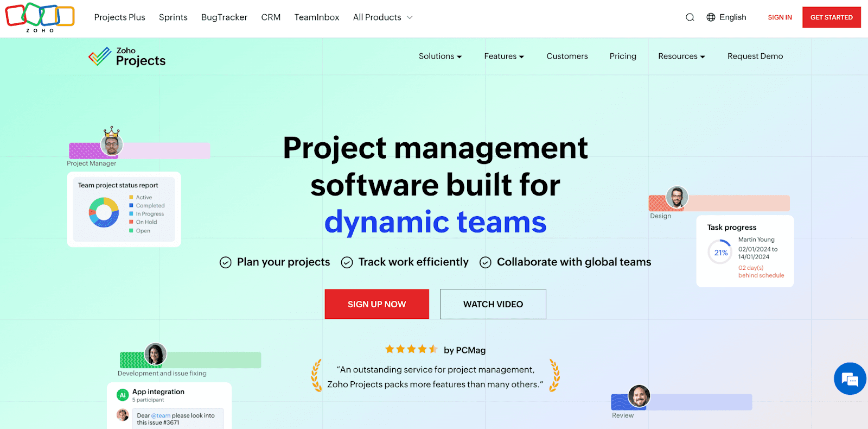
Task: Open the BugTracker product link
Action: (x=224, y=17)
